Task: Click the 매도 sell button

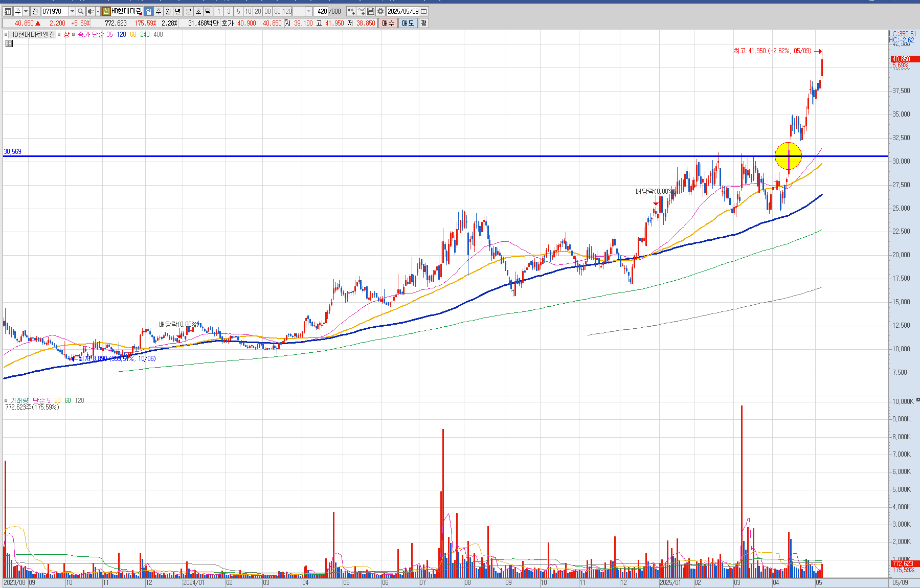Action: (x=408, y=23)
